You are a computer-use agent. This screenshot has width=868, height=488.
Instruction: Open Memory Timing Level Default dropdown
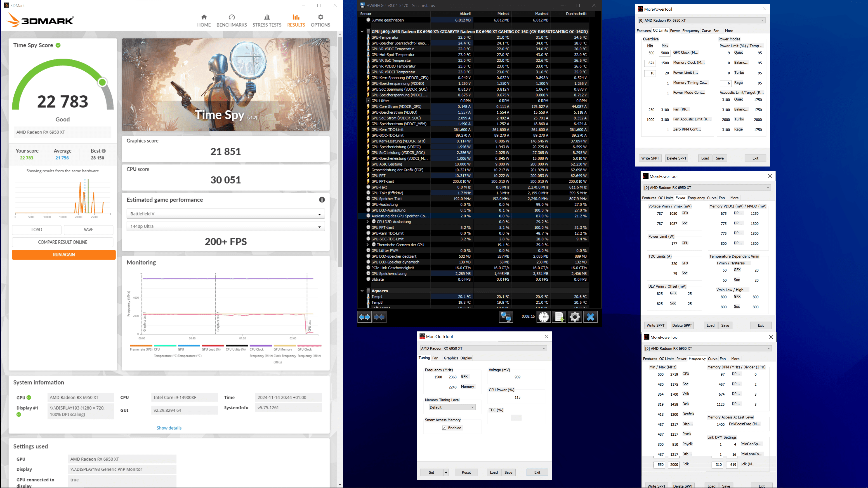tap(452, 407)
